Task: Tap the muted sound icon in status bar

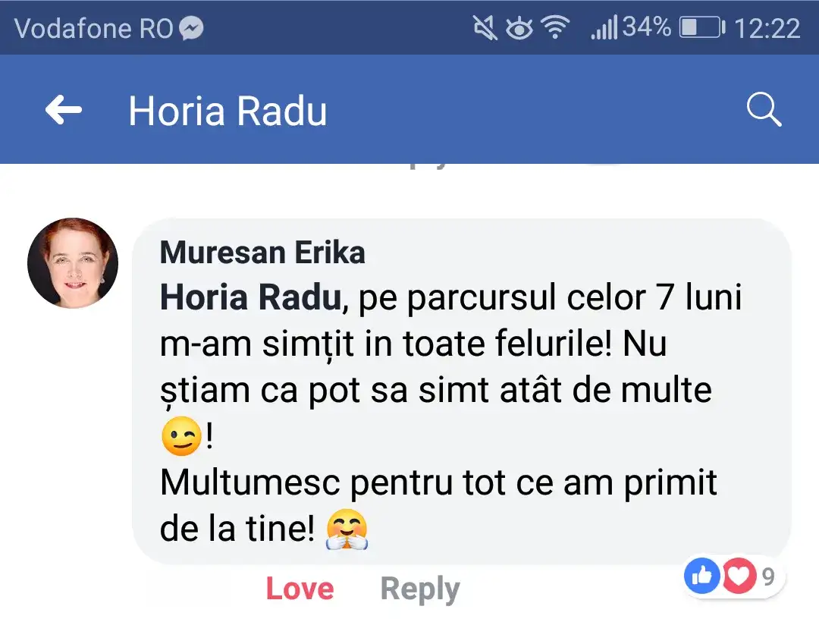Action: pyautogui.click(x=485, y=29)
